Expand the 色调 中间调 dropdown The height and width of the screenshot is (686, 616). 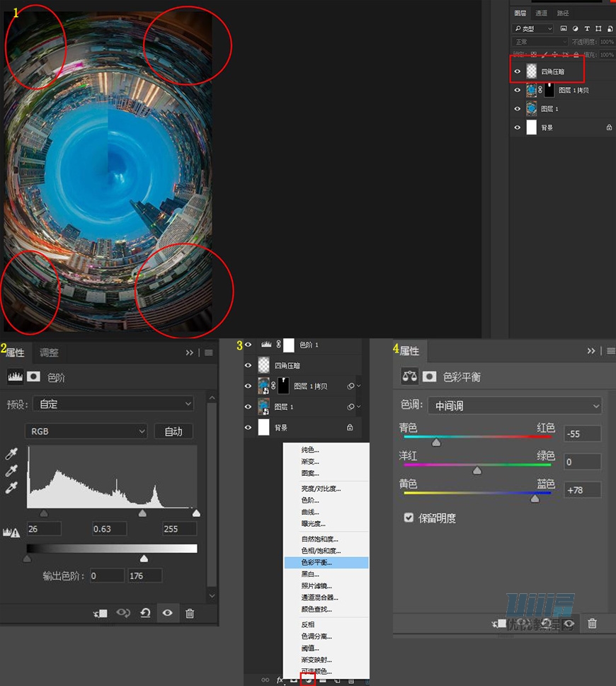(x=515, y=406)
